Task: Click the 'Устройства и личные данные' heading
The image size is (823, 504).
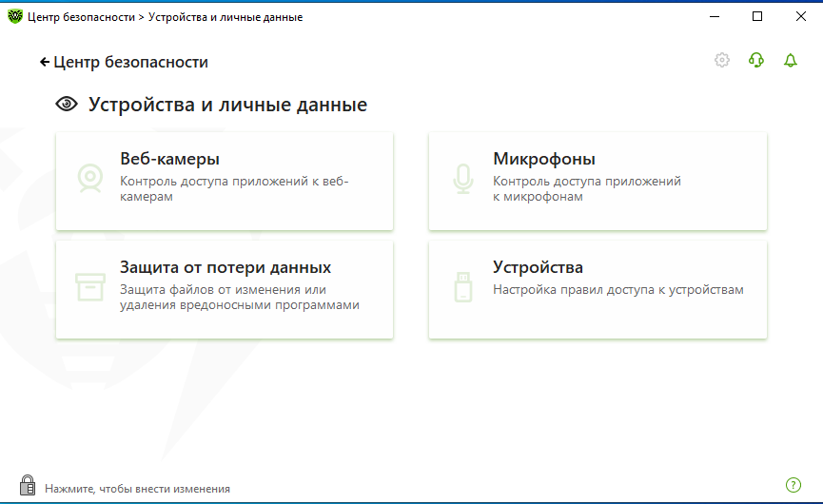Action: point(227,105)
